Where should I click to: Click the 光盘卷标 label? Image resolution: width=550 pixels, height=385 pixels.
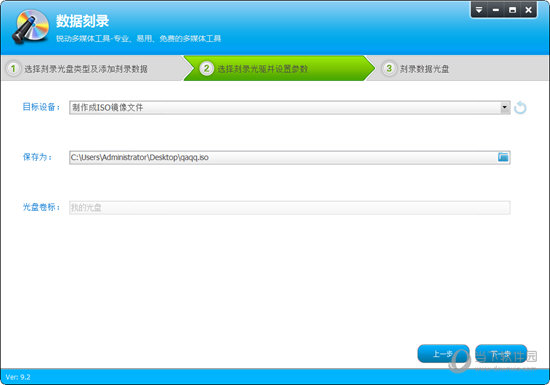[41, 207]
